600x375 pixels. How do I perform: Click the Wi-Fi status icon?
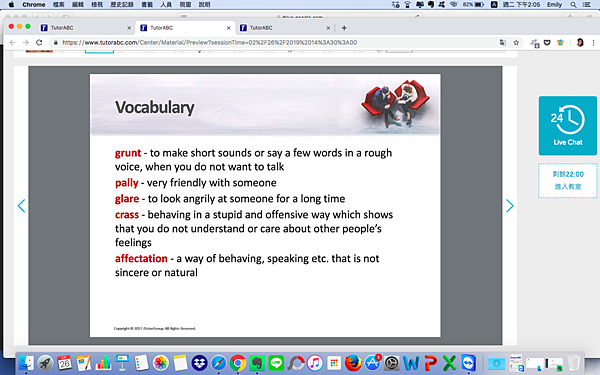pyautogui.click(x=454, y=5)
